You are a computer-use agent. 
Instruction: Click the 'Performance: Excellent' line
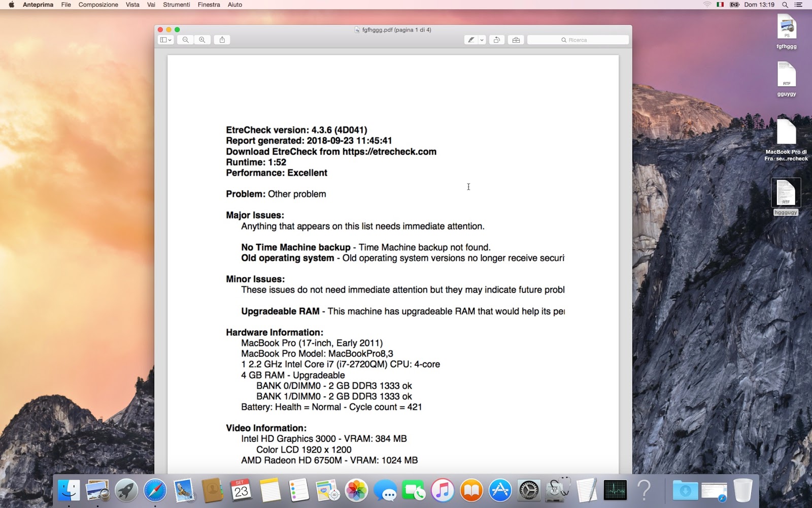(x=277, y=173)
